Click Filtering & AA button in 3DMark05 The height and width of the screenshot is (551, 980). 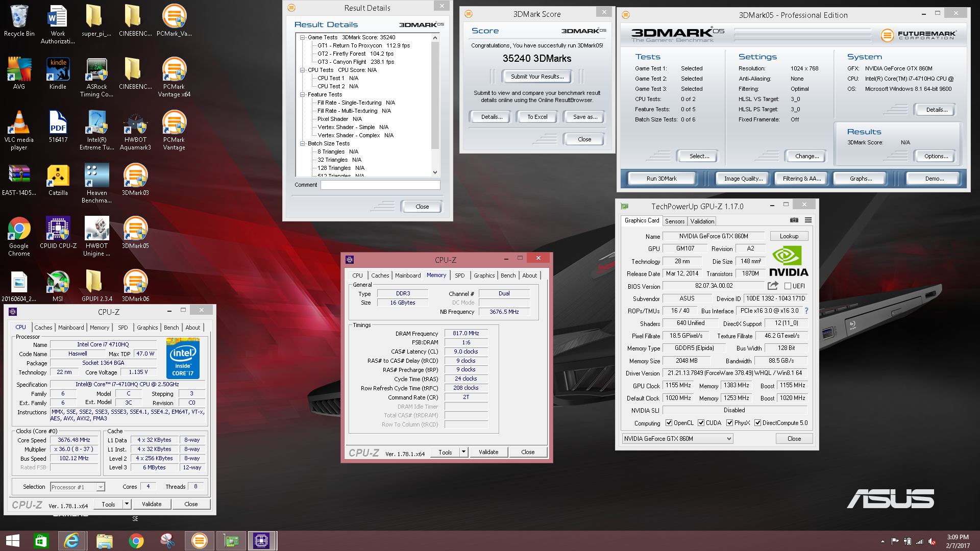(802, 179)
